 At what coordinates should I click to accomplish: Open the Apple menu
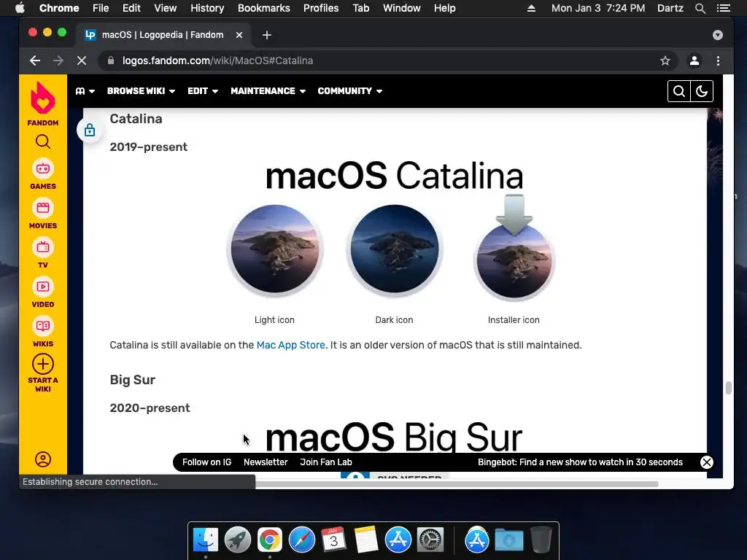pyautogui.click(x=20, y=8)
